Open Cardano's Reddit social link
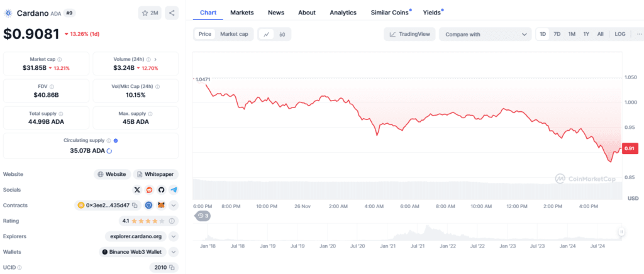This screenshot has width=644, height=274. 149,190
